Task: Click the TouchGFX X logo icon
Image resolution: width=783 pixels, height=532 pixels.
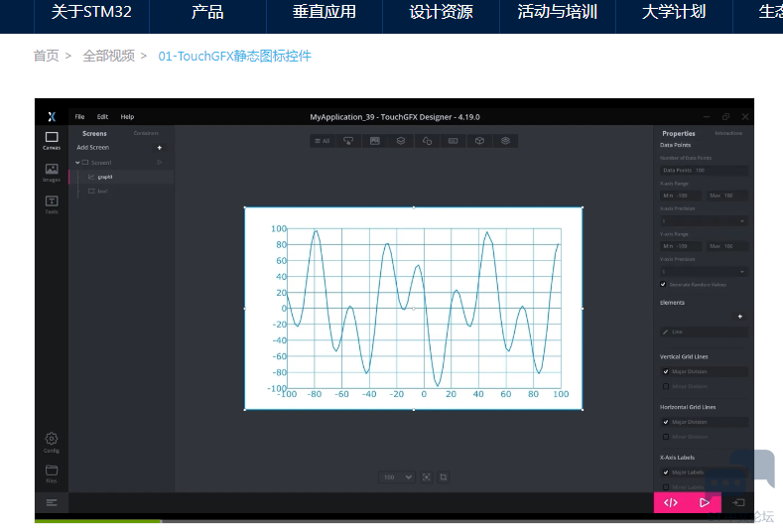Action: click(x=52, y=116)
